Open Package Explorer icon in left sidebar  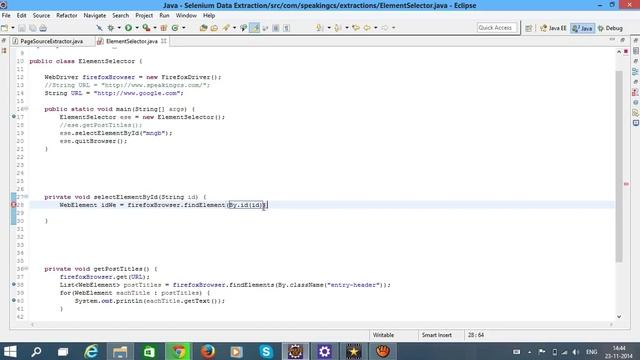coord(4,51)
